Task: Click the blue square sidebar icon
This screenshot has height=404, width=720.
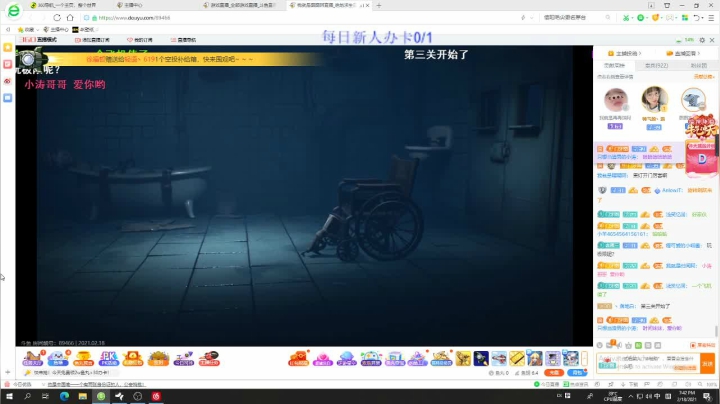Action: [x=7, y=98]
